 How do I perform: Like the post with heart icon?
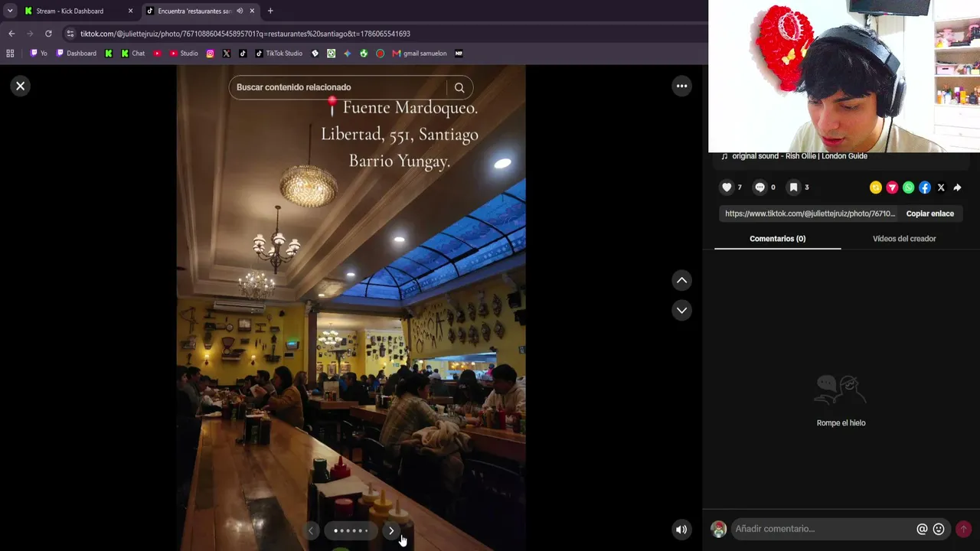[727, 187]
